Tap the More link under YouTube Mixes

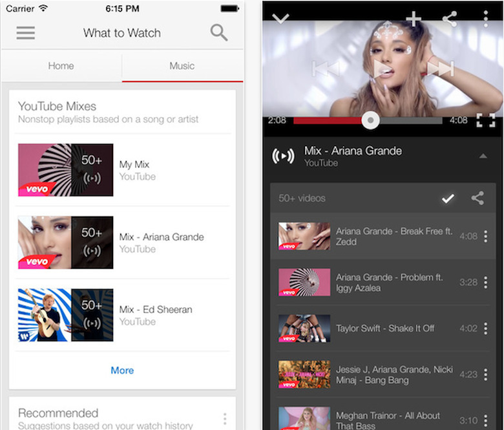tap(122, 371)
